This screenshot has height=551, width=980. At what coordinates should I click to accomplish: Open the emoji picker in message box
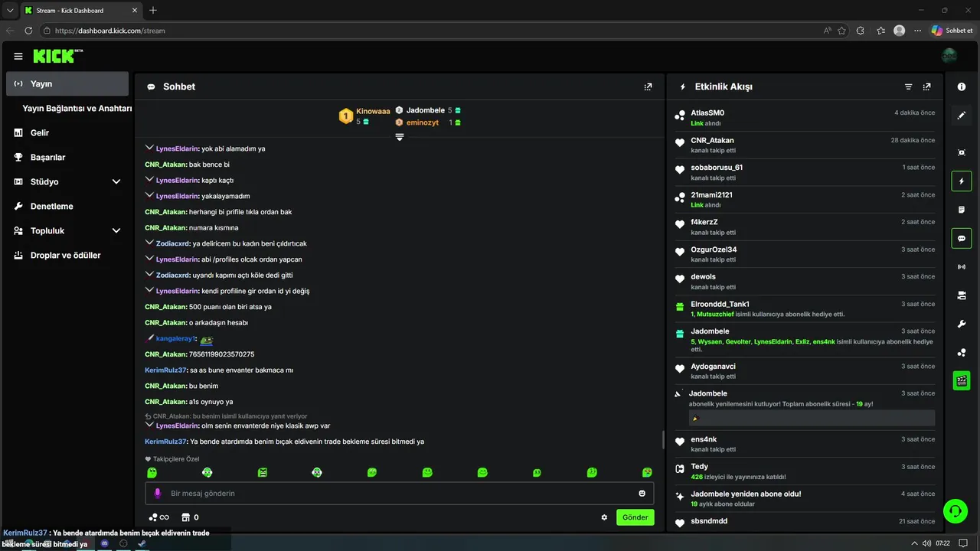tap(642, 493)
